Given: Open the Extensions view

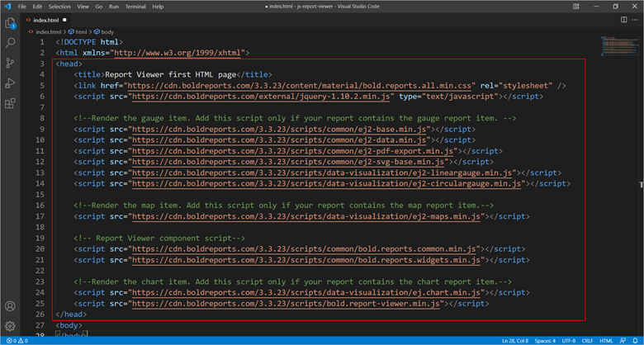Looking at the screenshot, I should click(10, 103).
